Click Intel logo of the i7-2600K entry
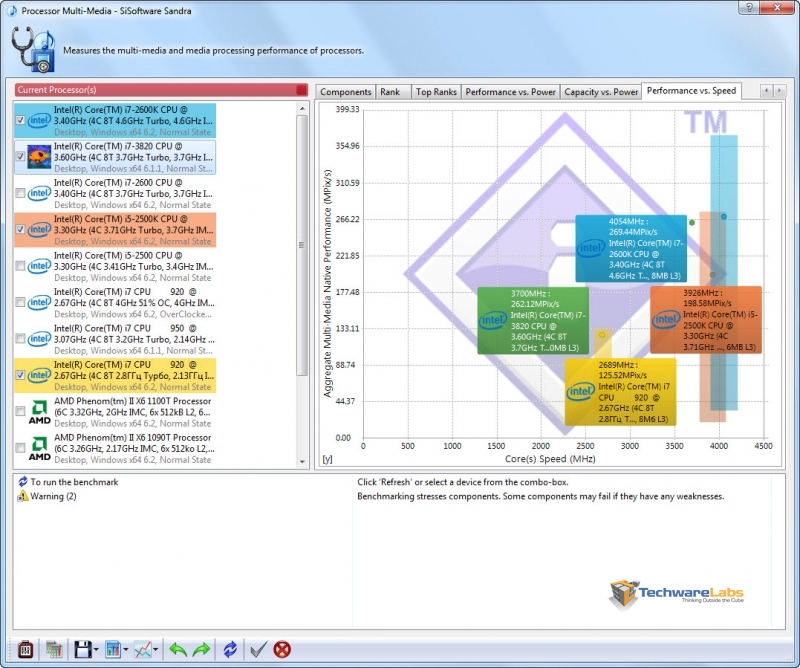Screen dimensions: 800x668 [39, 120]
